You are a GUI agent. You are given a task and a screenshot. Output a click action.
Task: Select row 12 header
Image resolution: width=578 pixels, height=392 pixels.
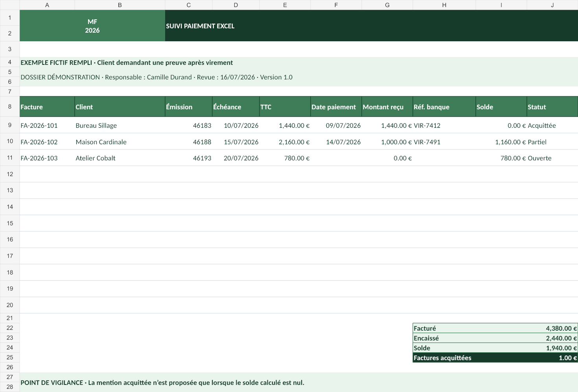point(10,174)
